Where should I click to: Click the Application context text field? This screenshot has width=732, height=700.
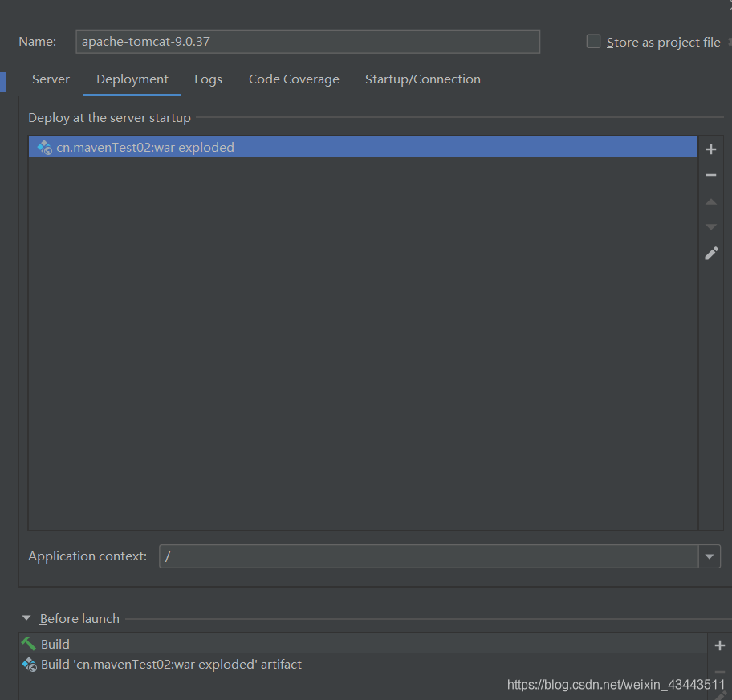429,556
